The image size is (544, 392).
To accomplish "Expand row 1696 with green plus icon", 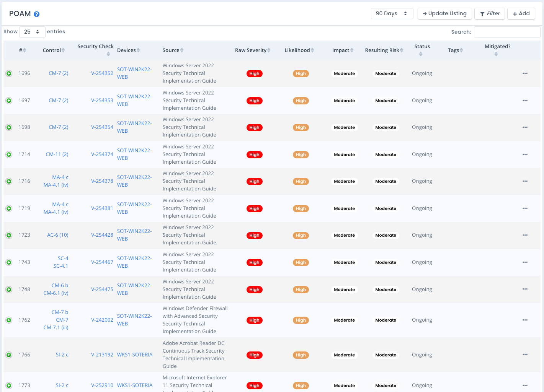I will (9, 73).
